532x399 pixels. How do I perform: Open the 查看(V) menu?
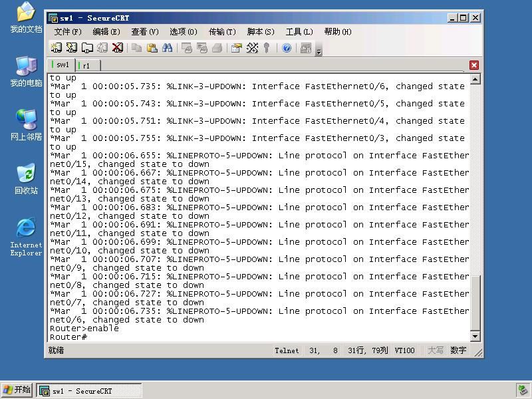click(145, 32)
